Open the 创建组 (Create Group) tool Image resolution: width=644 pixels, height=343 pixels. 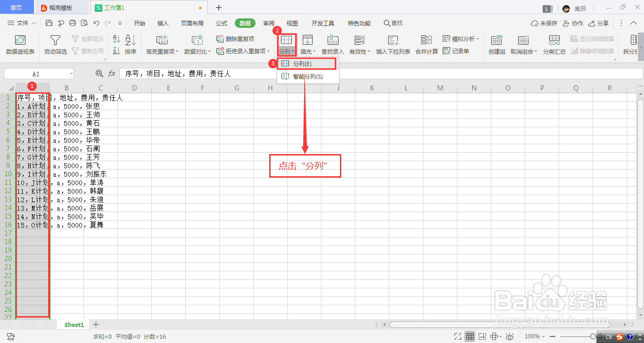pos(496,45)
